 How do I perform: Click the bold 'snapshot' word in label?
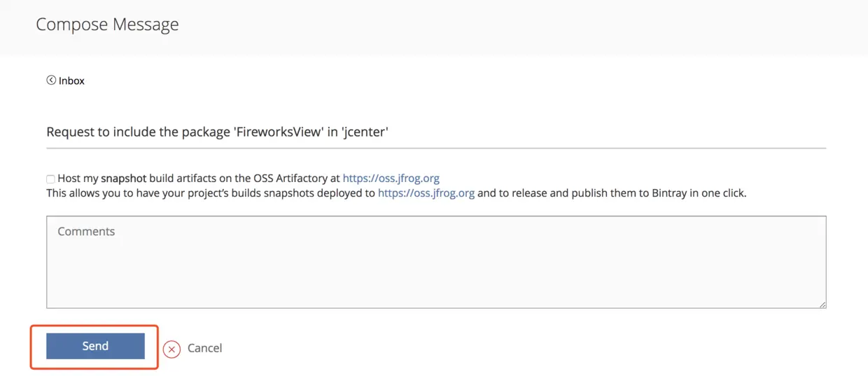coord(123,179)
